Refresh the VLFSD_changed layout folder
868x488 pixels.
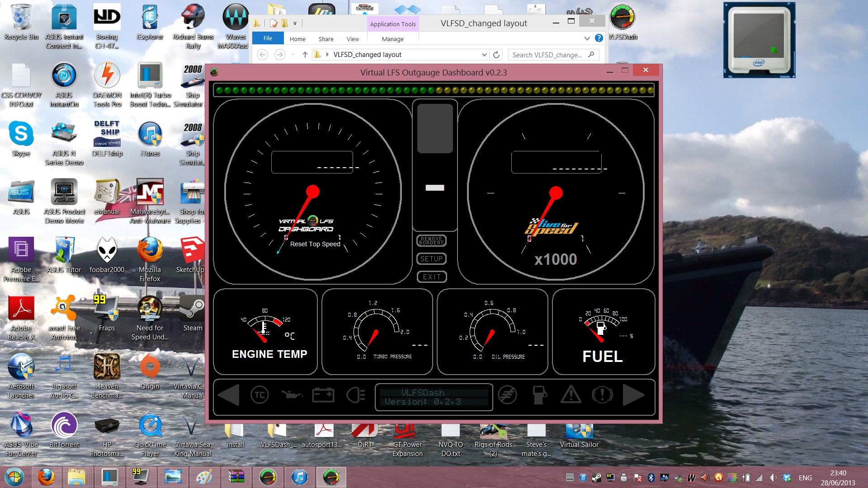[x=496, y=55]
